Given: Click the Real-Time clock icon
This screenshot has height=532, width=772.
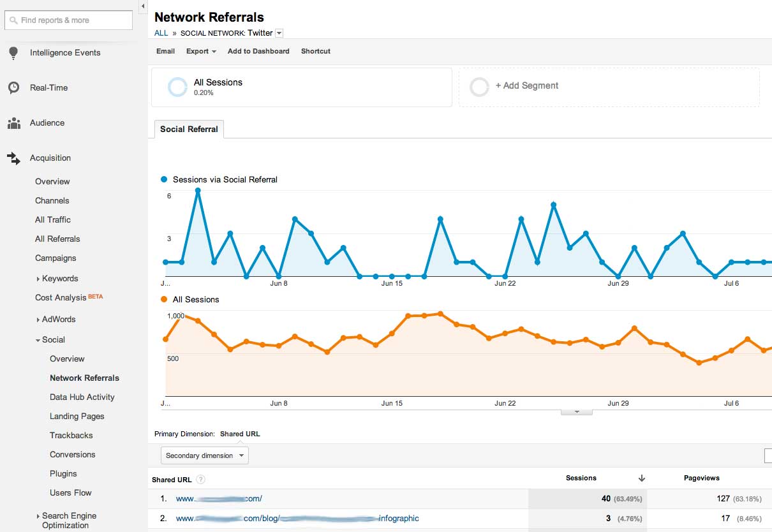Looking at the screenshot, I should 13,88.
